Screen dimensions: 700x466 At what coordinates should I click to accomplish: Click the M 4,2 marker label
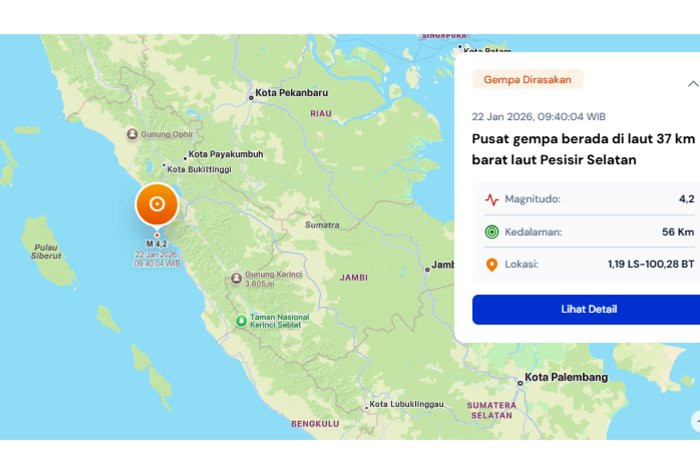(157, 244)
